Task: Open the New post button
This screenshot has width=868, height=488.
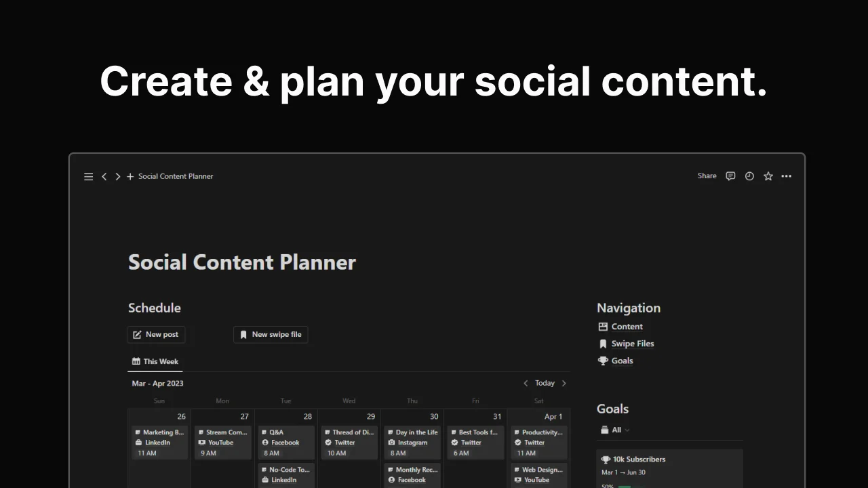Action: click(156, 334)
